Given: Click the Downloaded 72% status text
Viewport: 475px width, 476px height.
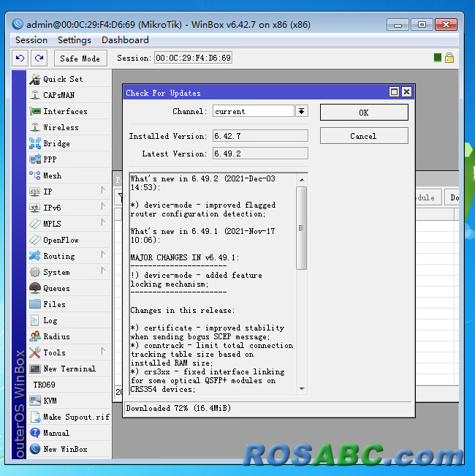Looking at the screenshot, I should [x=178, y=408].
